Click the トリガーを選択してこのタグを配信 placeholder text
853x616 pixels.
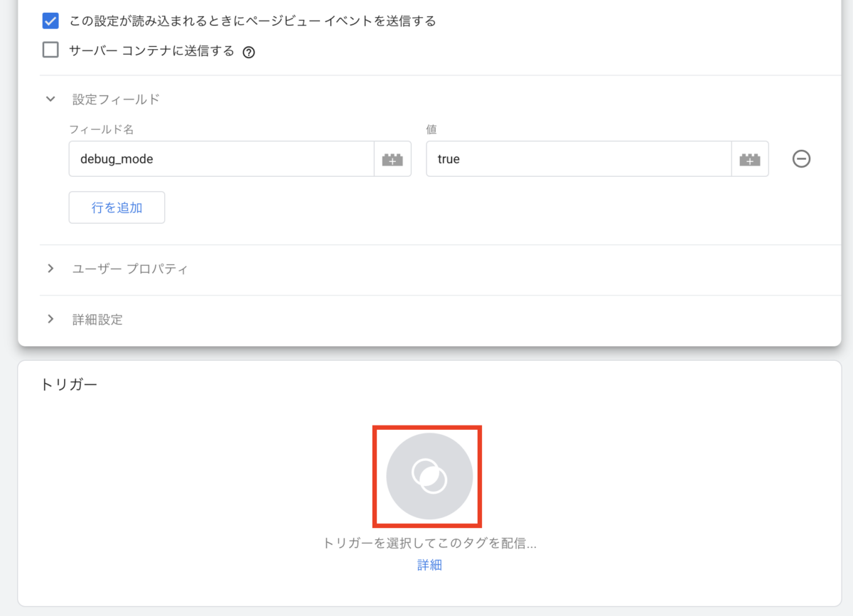pyautogui.click(x=429, y=544)
